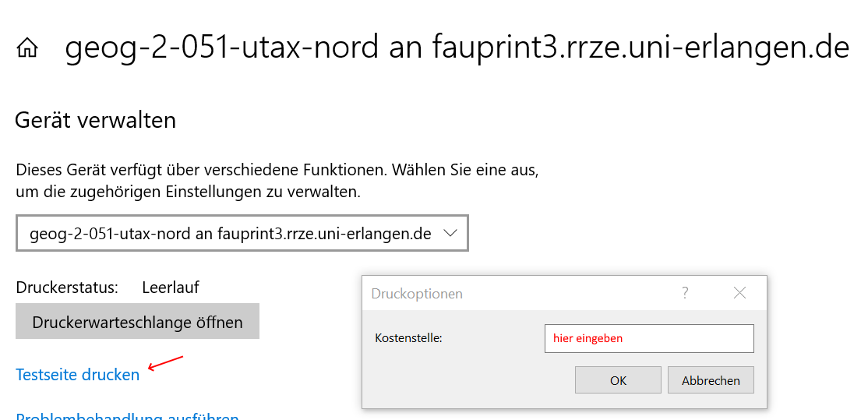Confirm the dialog with OK

(618, 380)
